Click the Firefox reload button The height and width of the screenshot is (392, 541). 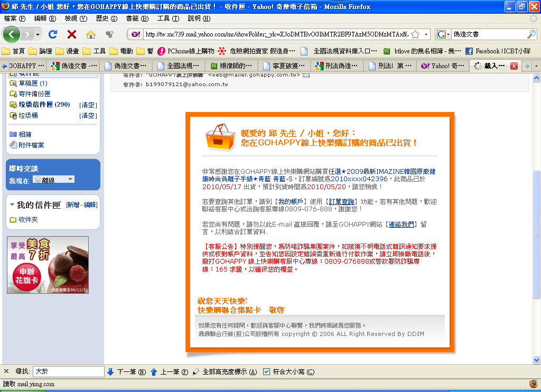point(52,34)
